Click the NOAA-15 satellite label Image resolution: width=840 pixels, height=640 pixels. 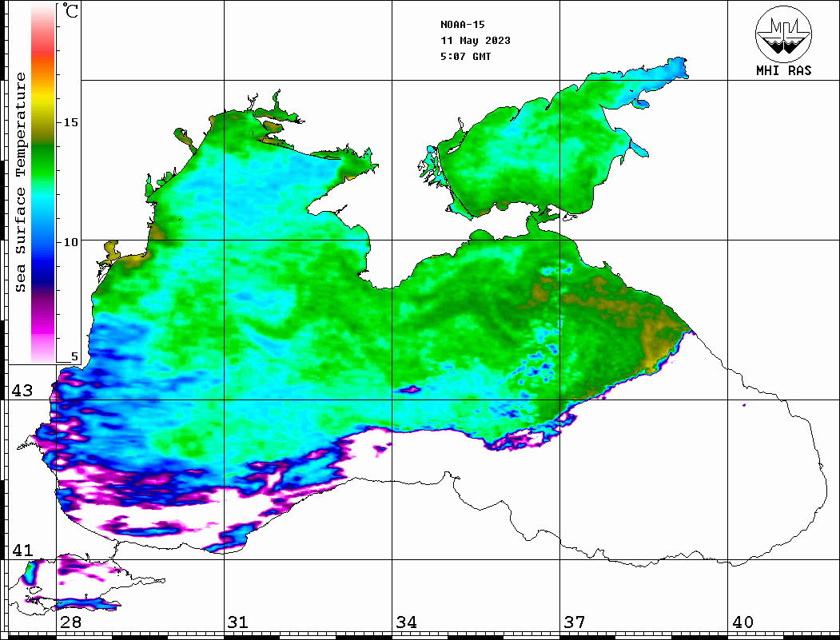coord(462,25)
